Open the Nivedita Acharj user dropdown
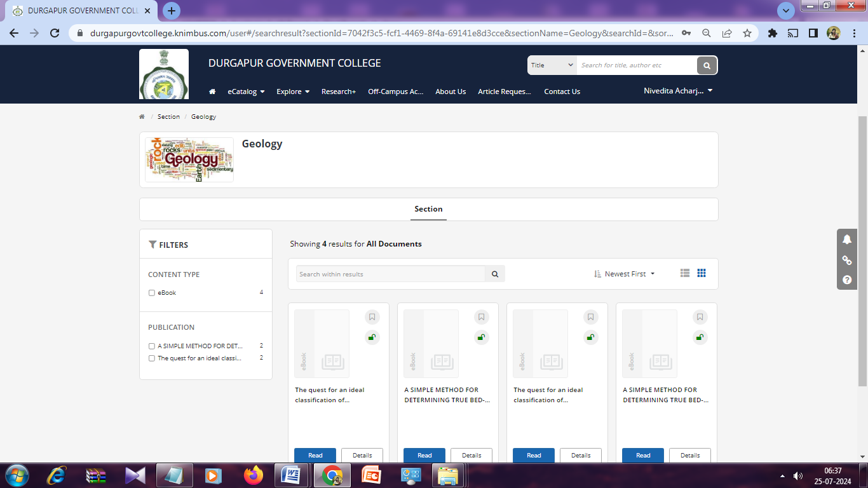This screenshot has width=868, height=488. pos(678,91)
